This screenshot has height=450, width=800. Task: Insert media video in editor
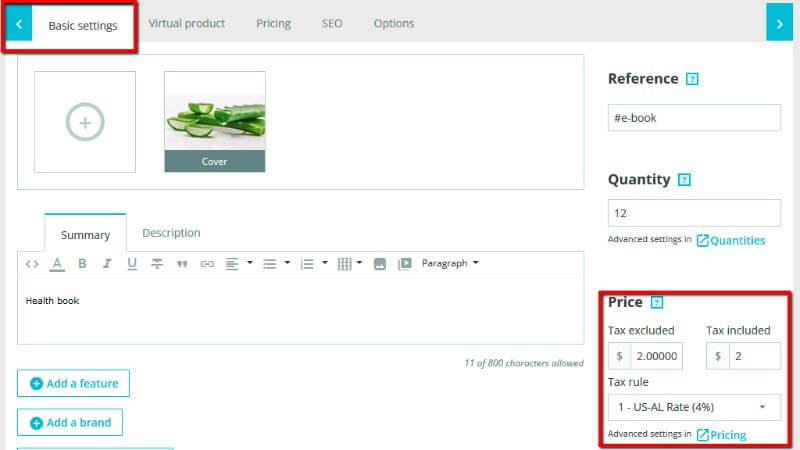click(x=405, y=264)
